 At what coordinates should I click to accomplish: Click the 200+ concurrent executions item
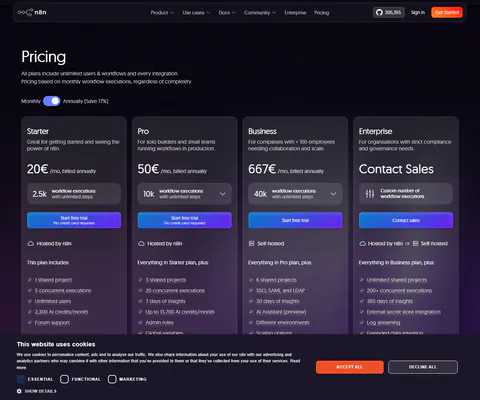(x=399, y=291)
